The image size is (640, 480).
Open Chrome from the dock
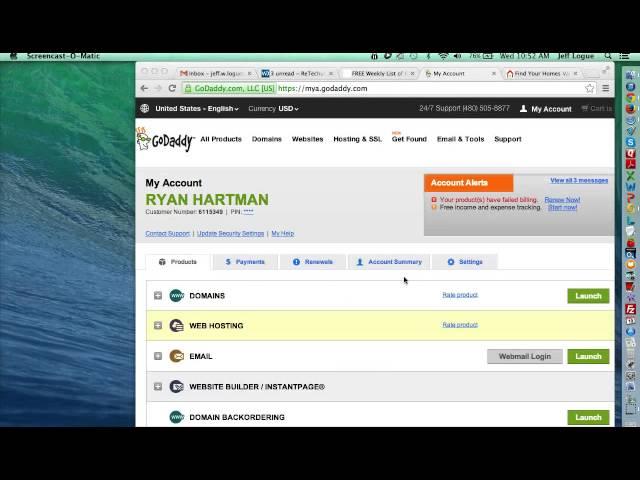631,98
